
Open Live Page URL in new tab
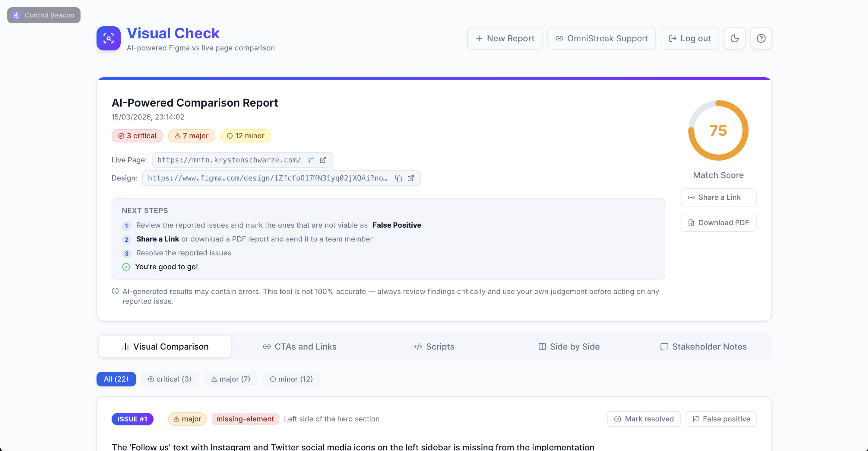(323, 160)
